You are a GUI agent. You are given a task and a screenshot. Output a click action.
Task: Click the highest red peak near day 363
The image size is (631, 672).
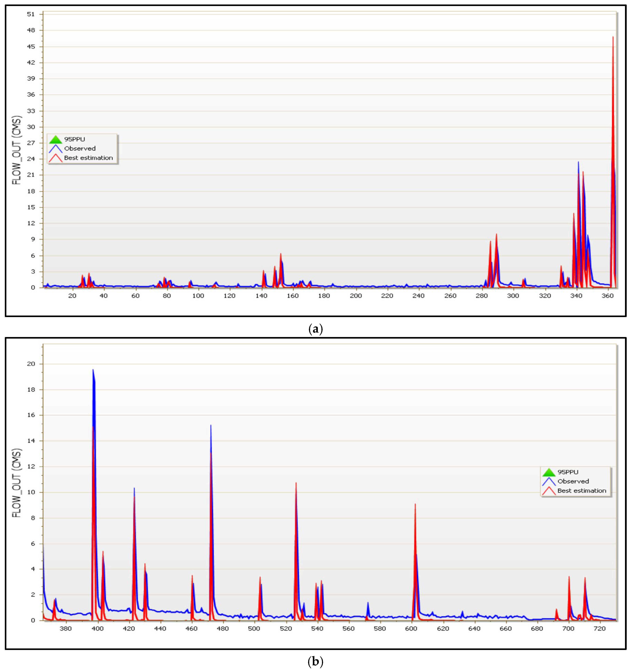[x=613, y=38]
